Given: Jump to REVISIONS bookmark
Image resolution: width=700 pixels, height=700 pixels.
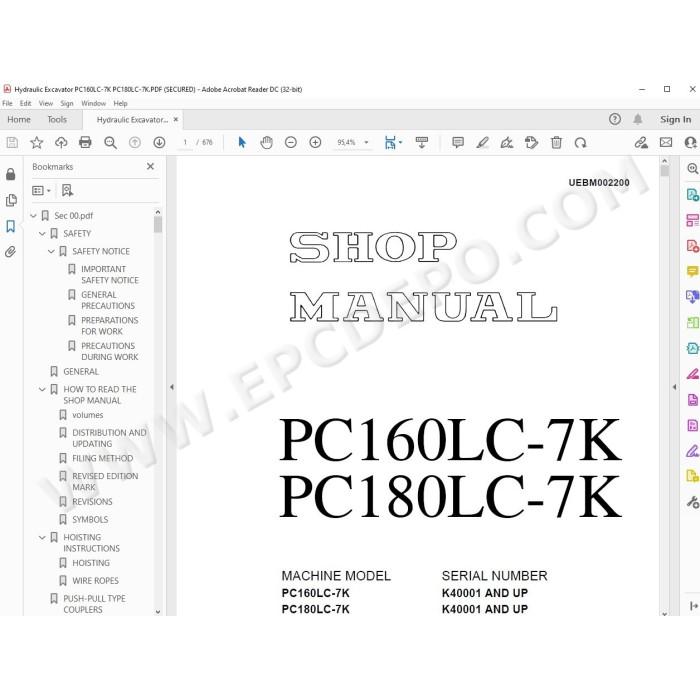Looking at the screenshot, I should click(92, 501).
